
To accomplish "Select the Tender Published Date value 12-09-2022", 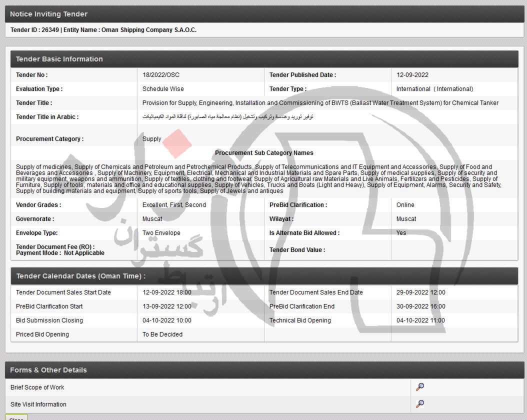I will 412,75.
